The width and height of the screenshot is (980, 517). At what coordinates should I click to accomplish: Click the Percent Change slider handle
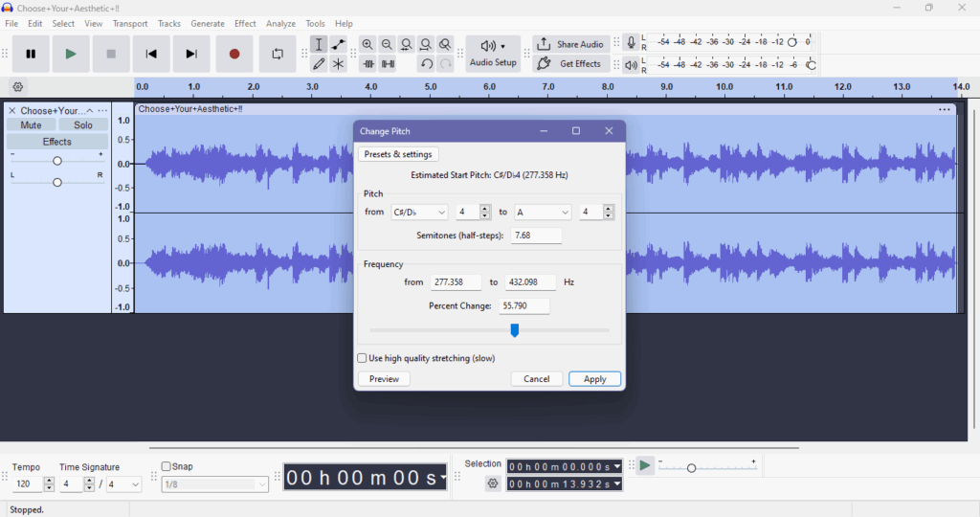point(515,330)
